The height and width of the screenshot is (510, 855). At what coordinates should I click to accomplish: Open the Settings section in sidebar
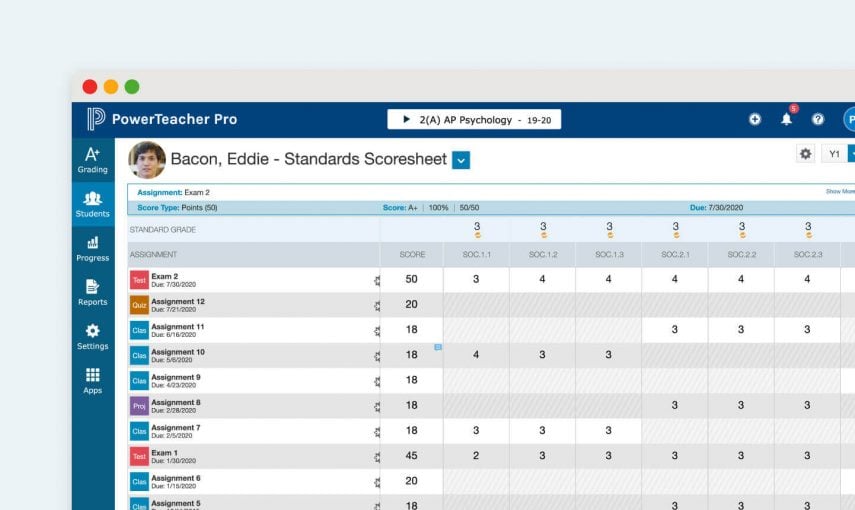93,337
